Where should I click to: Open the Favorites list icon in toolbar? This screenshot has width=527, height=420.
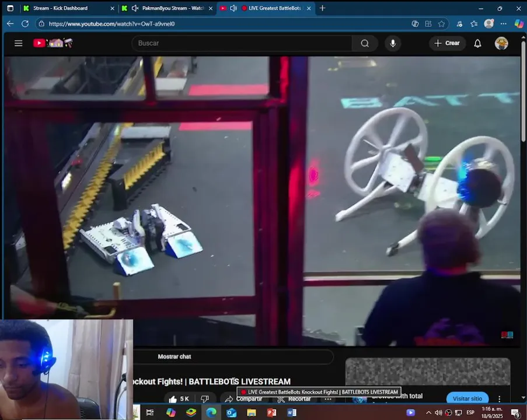pos(474,24)
